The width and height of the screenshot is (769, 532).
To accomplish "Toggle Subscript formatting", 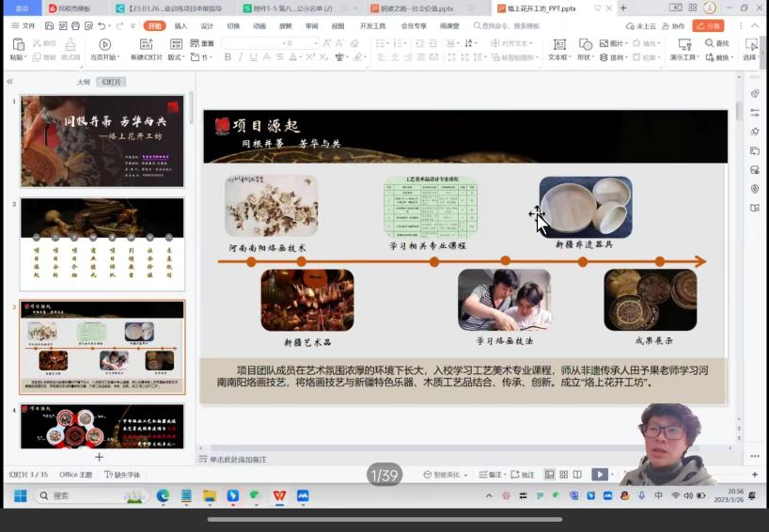I will point(323,57).
